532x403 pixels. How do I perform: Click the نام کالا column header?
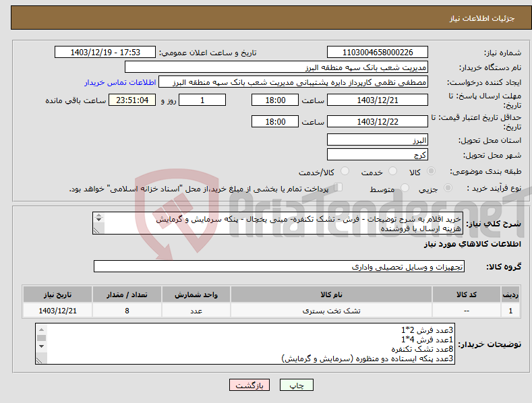click(x=332, y=294)
